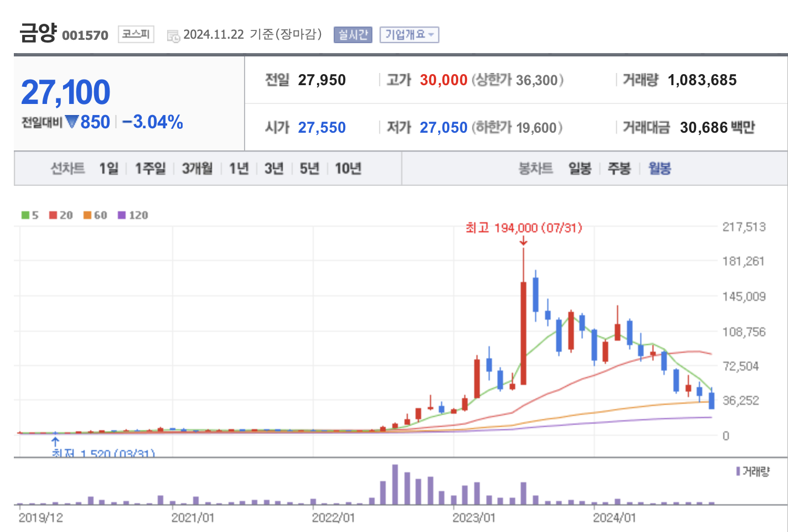Click the stock code 001570
This screenshot has width=788, height=532.
tap(85, 35)
